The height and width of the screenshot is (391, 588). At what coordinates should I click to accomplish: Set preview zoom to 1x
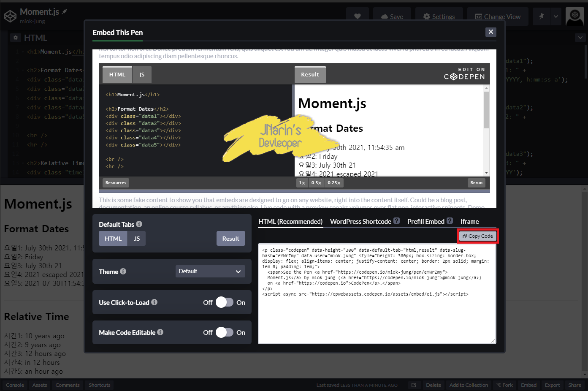302,183
